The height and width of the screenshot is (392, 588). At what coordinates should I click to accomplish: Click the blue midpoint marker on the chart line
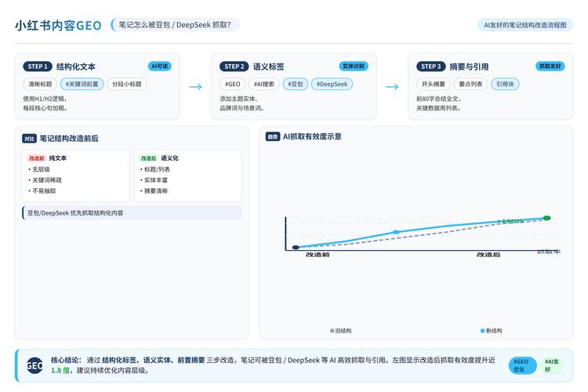(x=396, y=232)
